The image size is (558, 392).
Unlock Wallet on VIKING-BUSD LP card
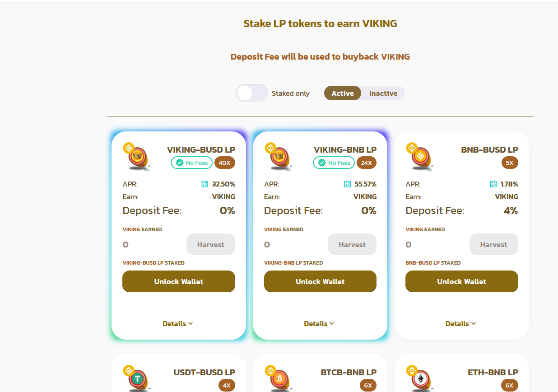(x=179, y=281)
